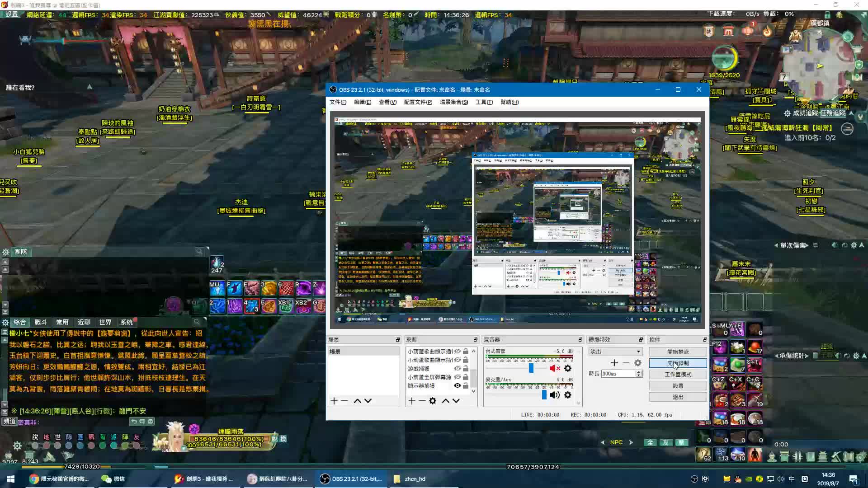This screenshot has width=868, height=488.
Task: Unmute the 台式音響 audio channel
Action: pos(555,368)
